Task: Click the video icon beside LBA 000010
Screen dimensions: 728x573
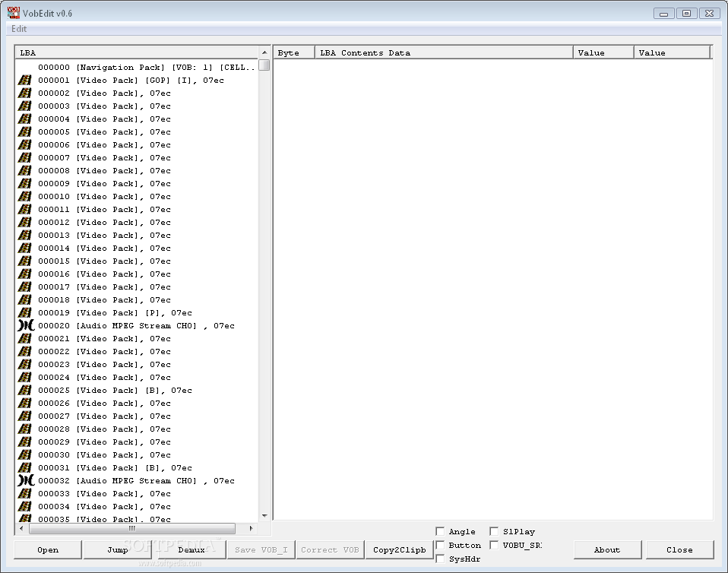Action: coord(24,196)
